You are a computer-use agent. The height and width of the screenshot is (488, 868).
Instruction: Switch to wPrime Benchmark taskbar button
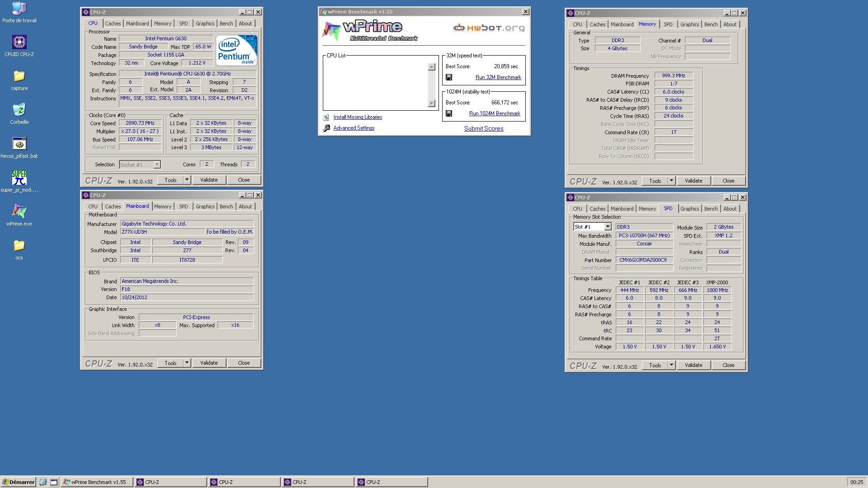(97, 482)
